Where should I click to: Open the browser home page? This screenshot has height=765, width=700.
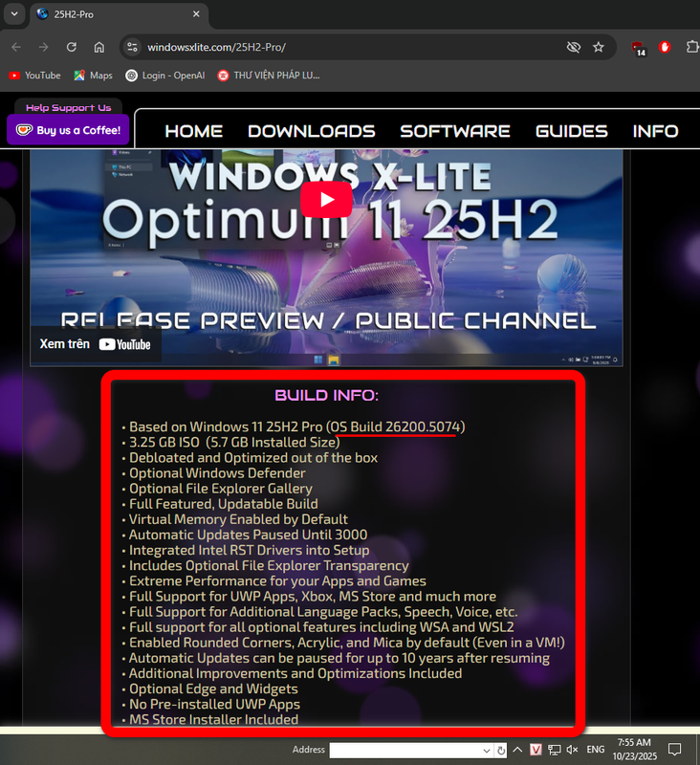(x=99, y=47)
